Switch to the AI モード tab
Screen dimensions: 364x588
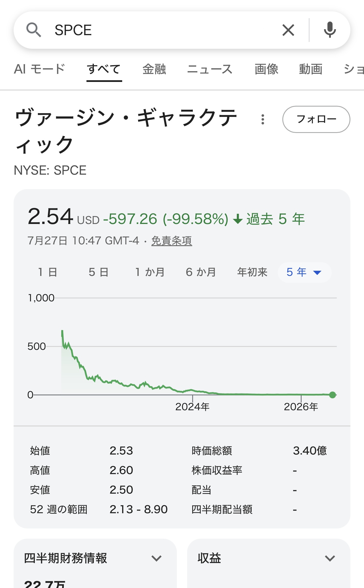(x=40, y=69)
